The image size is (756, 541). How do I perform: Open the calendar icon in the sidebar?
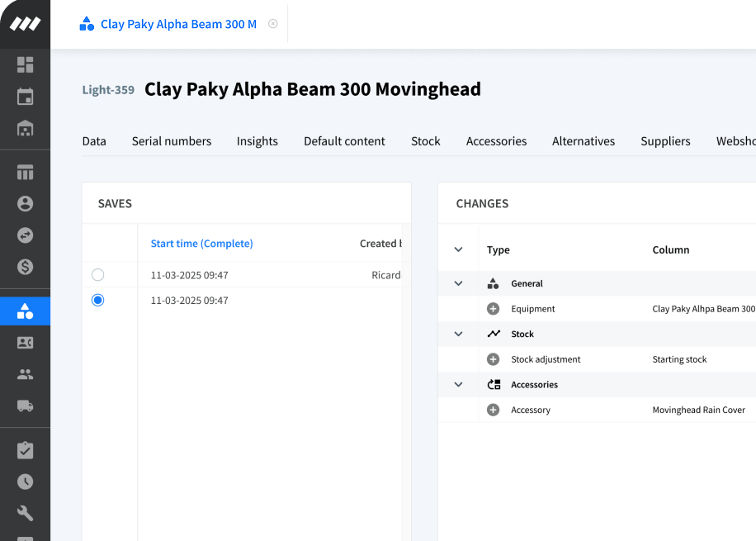tap(25, 97)
